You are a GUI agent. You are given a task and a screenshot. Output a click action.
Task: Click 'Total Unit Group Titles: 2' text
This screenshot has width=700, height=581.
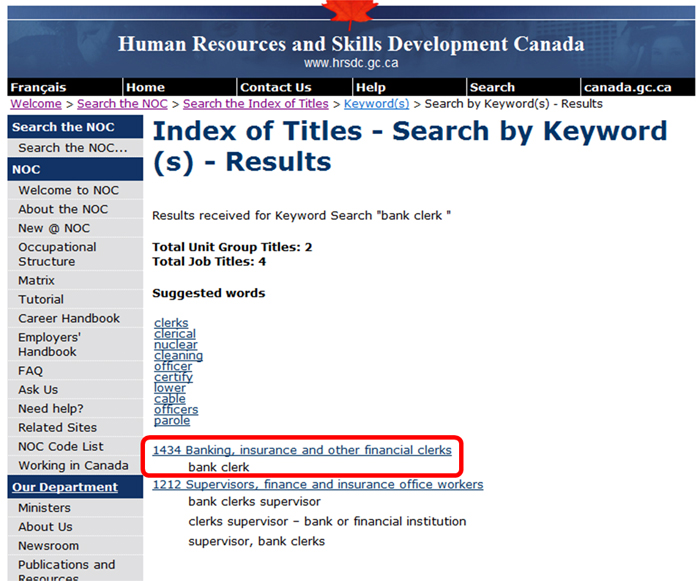(x=232, y=247)
